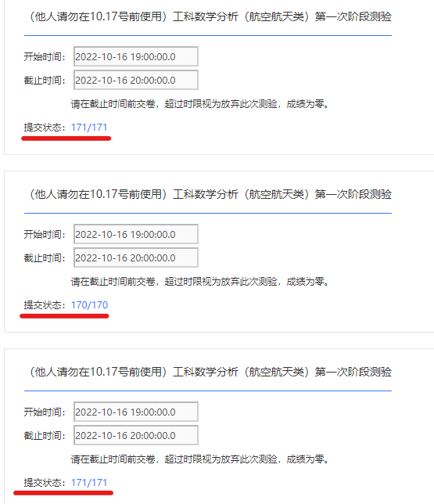The width and height of the screenshot is (434, 504).
Task: Open the middle card's 工科数学分析 test title
Action: [210, 194]
